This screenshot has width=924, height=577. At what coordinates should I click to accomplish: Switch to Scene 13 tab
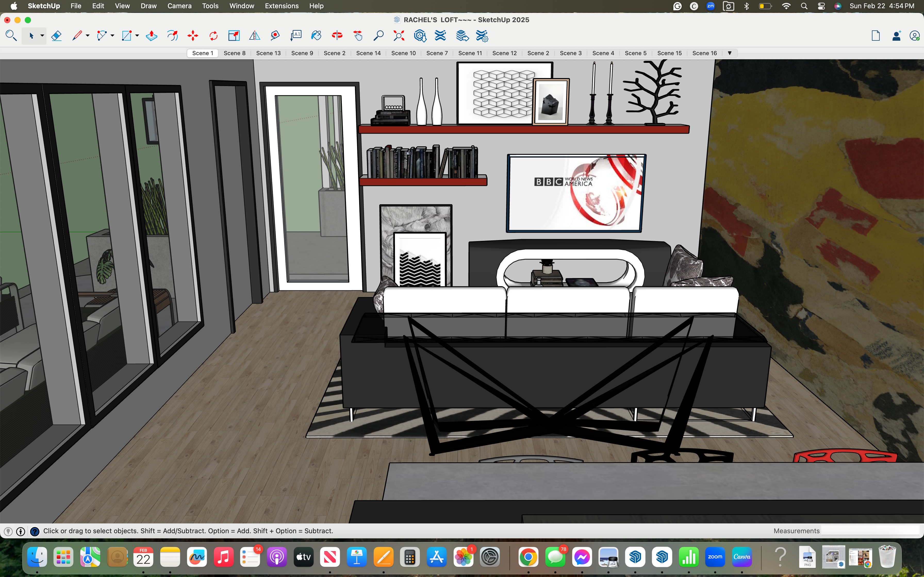coord(268,53)
